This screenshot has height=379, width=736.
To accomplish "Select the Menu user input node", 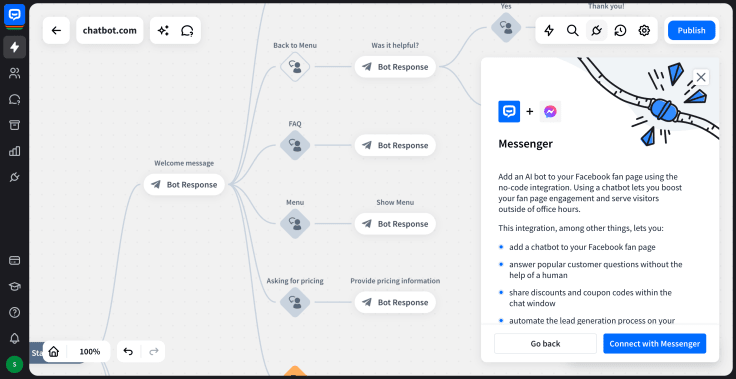I will [x=295, y=224].
